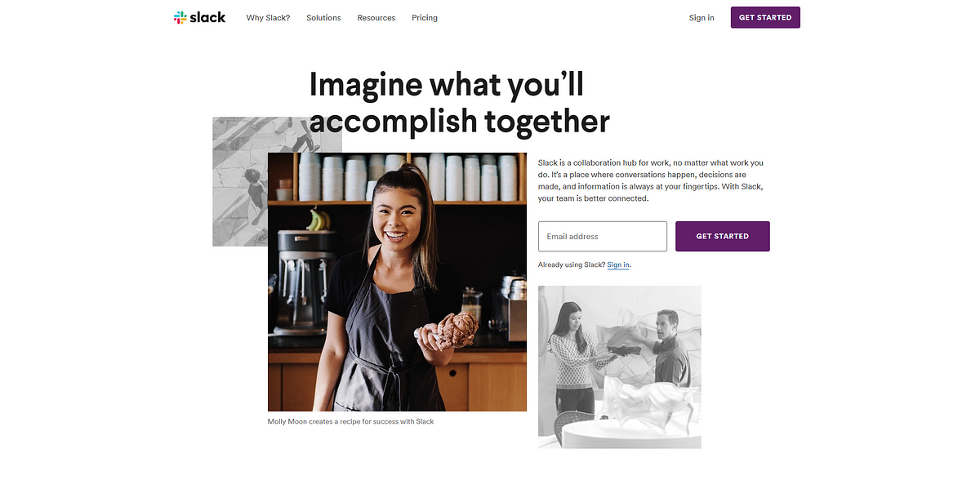Go to the Pricing page
The height and width of the screenshot is (480, 980).
pos(425,18)
